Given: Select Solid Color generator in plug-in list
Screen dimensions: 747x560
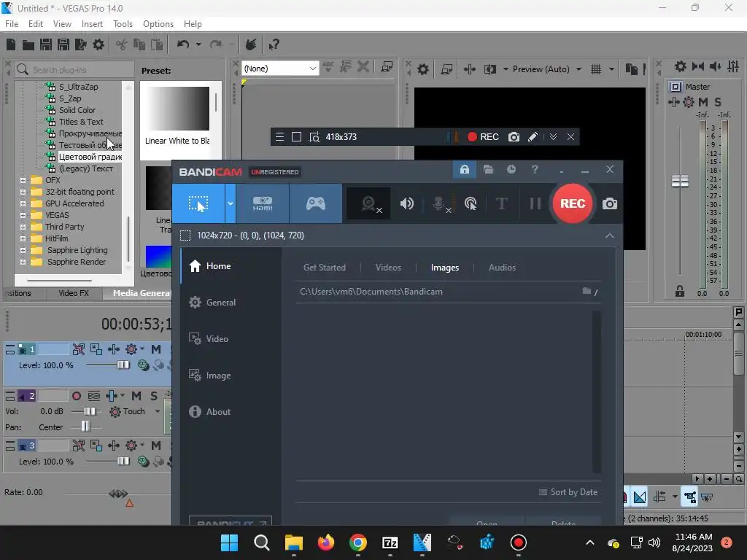Looking at the screenshot, I should (77, 110).
